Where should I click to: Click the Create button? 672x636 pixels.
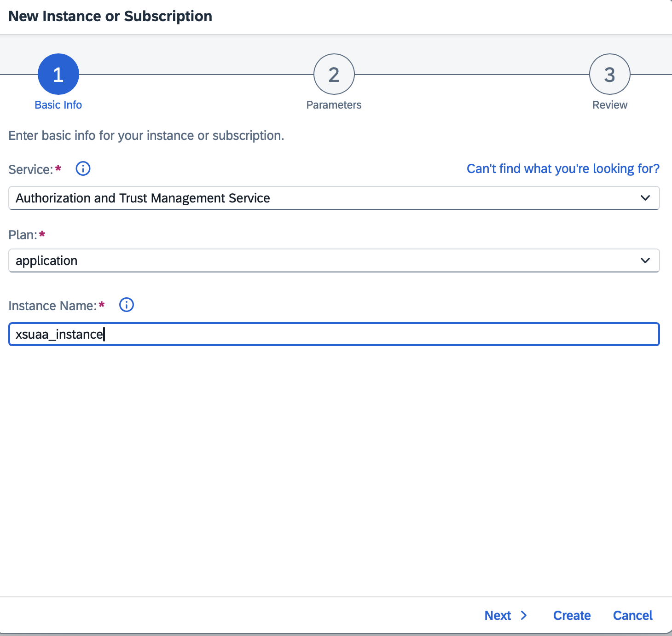[x=572, y=615]
